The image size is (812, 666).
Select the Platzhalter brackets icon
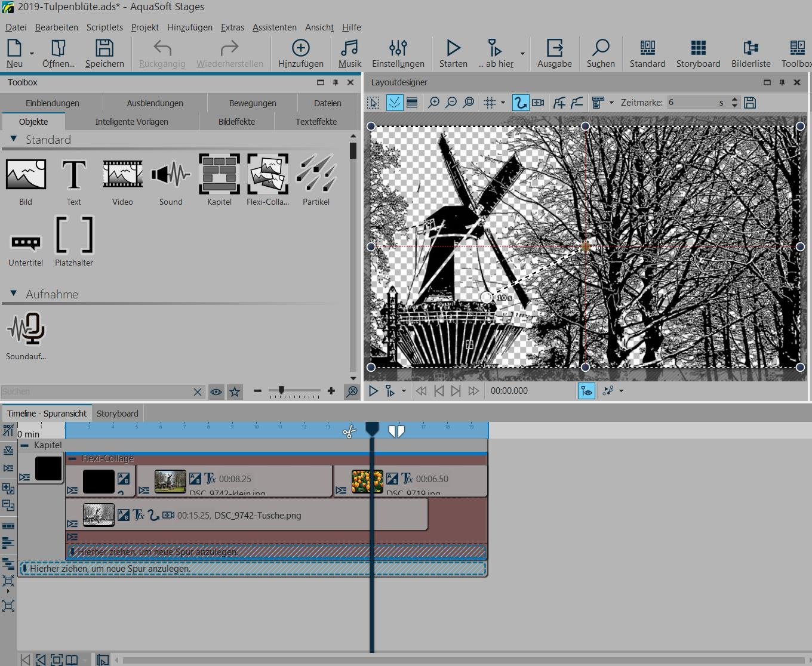[74, 235]
